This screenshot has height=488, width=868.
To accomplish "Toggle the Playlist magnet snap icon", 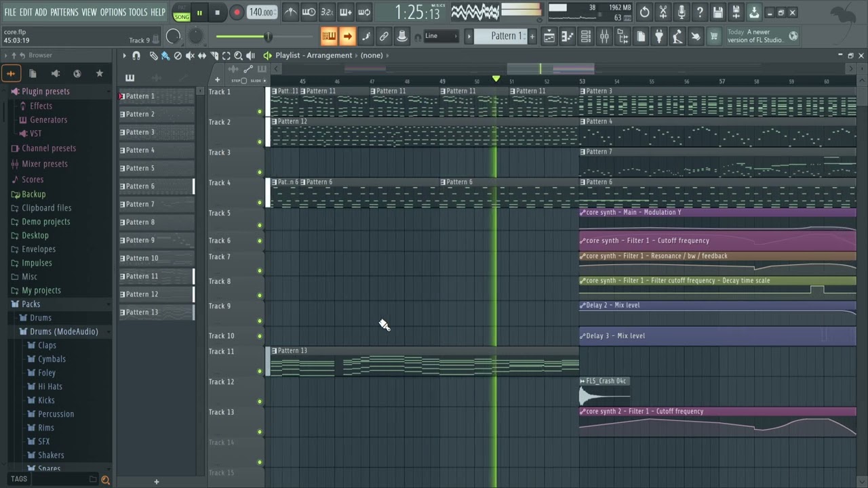I will pos(136,56).
